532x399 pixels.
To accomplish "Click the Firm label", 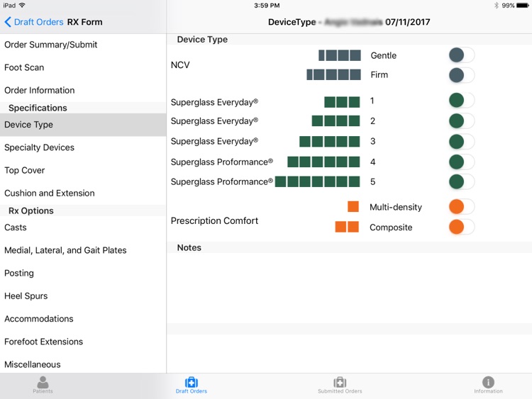I will coord(379,75).
